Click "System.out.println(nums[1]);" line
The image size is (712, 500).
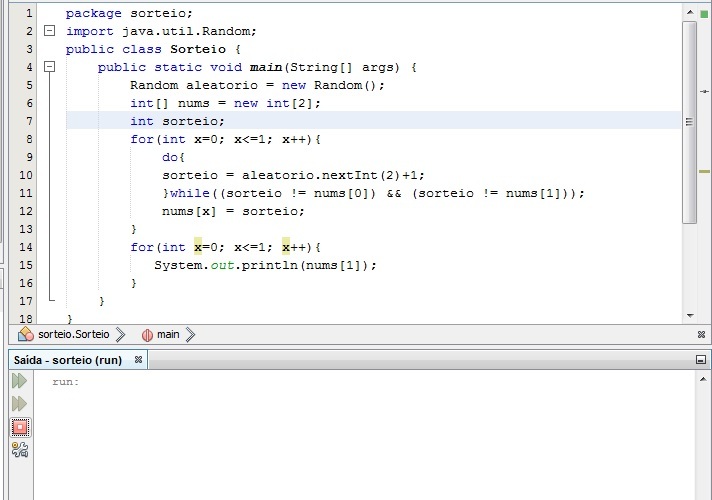pos(265,265)
